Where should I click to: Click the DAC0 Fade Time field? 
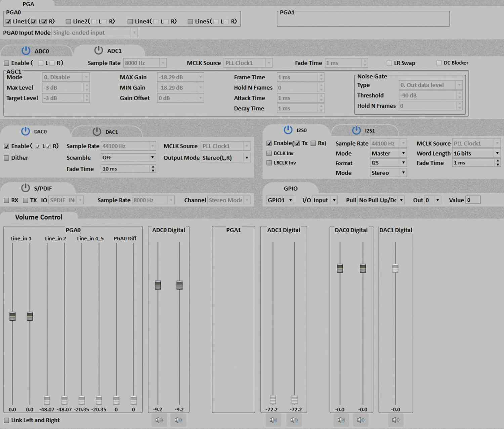(x=128, y=169)
